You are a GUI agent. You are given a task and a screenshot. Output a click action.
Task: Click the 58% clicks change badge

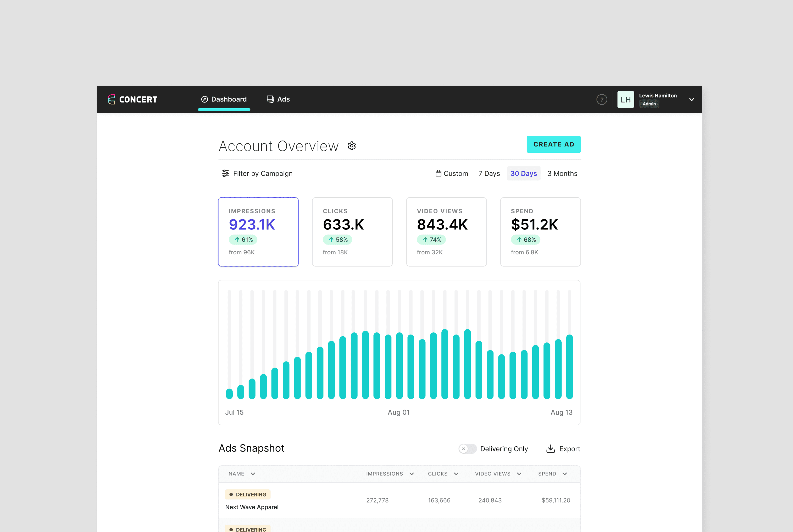click(x=337, y=239)
